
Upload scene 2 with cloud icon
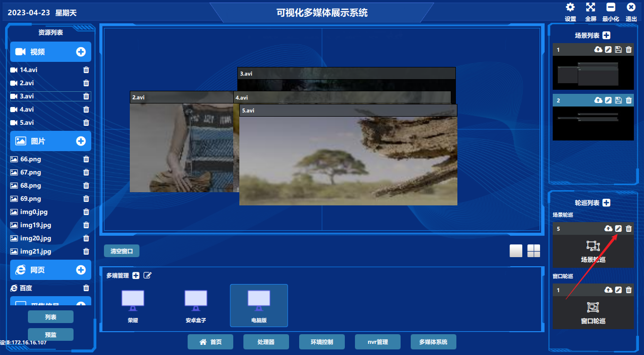pyautogui.click(x=598, y=100)
